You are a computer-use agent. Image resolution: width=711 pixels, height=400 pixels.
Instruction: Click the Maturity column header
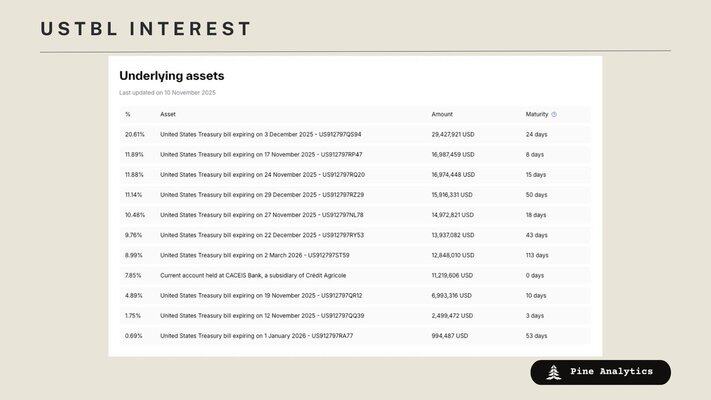pyautogui.click(x=537, y=114)
